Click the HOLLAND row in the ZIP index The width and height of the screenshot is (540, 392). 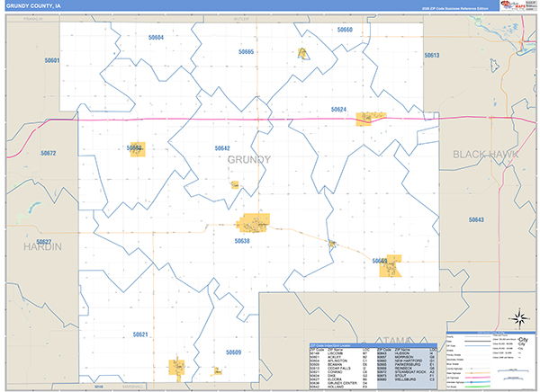coord(344,387)
